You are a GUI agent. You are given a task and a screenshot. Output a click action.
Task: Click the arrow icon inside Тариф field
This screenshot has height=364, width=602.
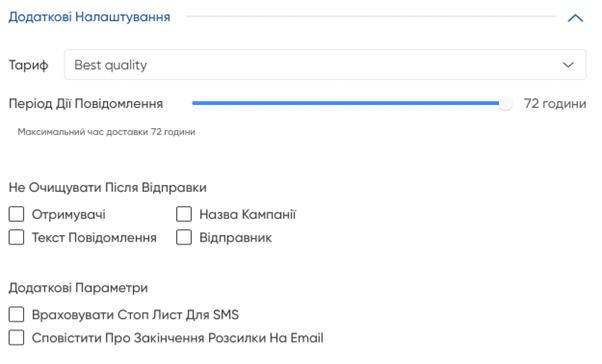coord(568,65)
